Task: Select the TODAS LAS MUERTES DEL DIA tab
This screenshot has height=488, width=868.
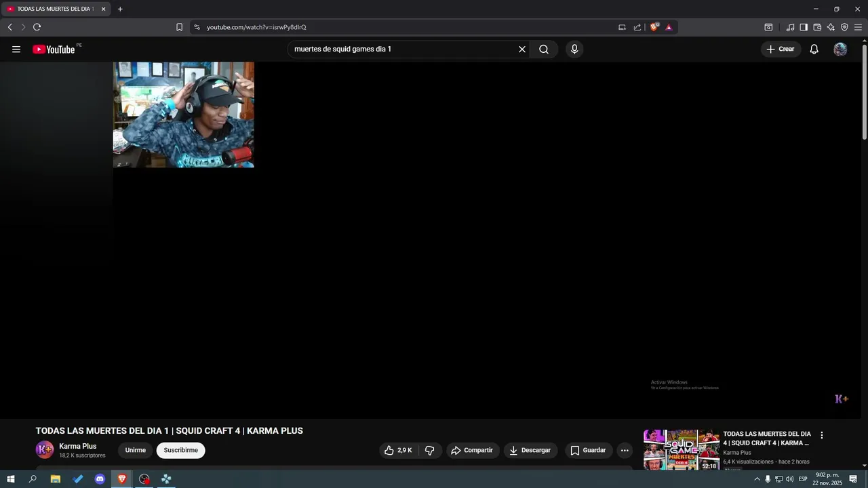Action: [56, 9]
